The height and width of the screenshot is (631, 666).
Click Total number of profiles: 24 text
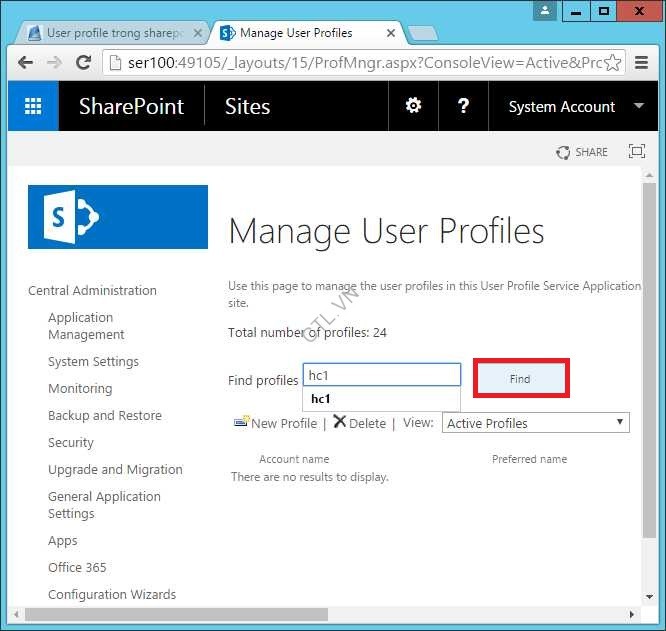pyautogui.click(x=307, y=332)
